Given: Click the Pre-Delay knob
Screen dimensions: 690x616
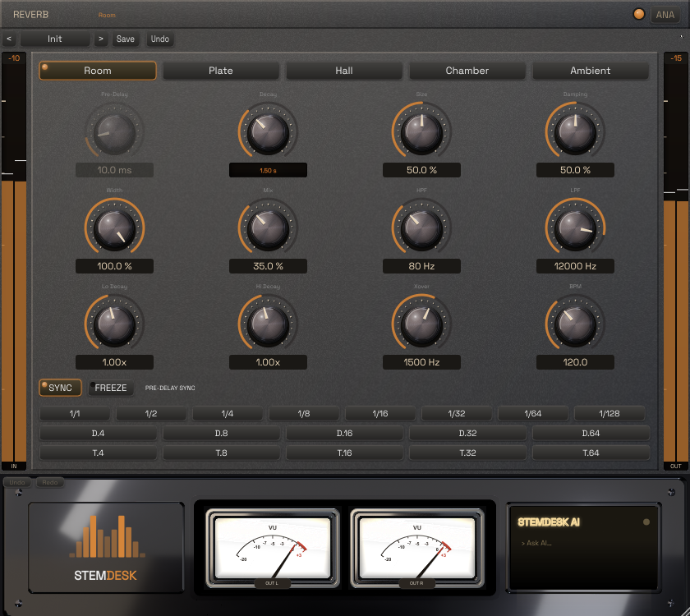Looking at the screenshot, I should [x=114, y=132].
